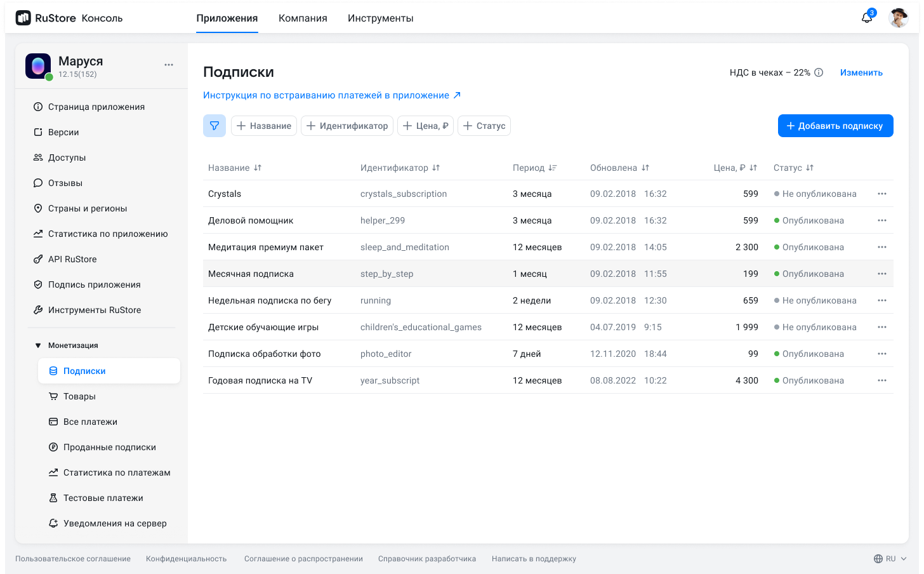Click Изменить НДС link

[x=861, y=72]
